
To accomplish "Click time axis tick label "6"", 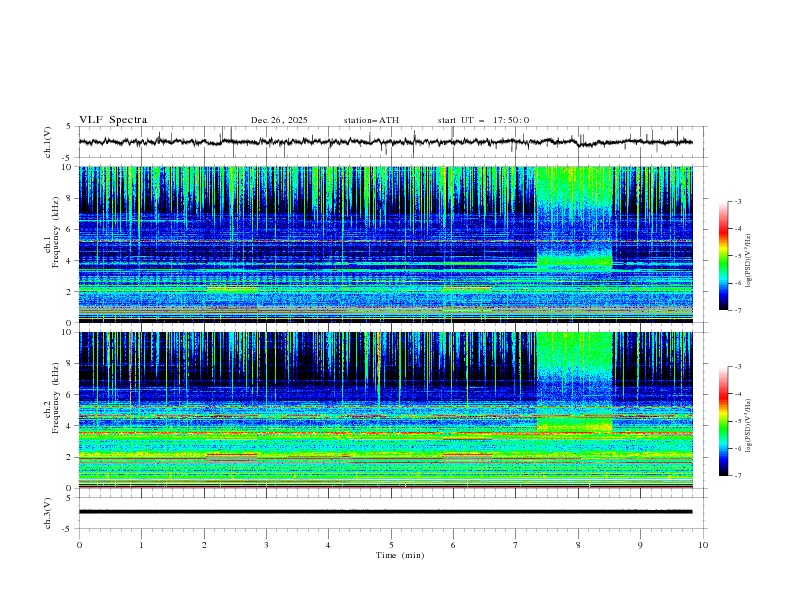I will (x=453, y=545).
